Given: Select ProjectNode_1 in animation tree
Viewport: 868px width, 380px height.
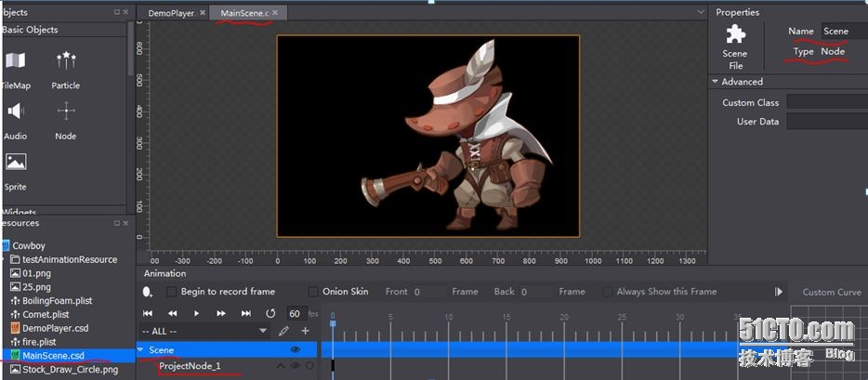Looking at the screenshot, I should (x=190, y=366).
